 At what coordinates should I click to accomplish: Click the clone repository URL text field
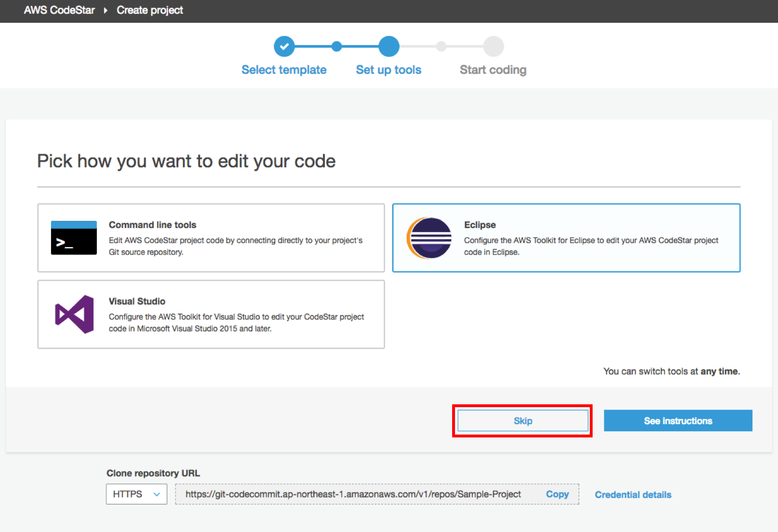[x=353, y=494]
